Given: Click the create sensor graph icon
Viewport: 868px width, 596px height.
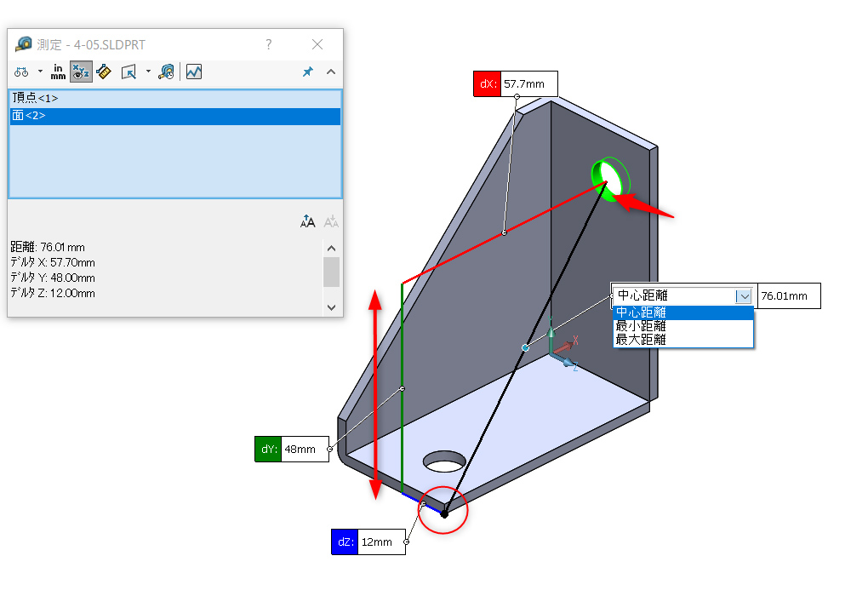Looking at the screenshot, I should tap(194, 72).
